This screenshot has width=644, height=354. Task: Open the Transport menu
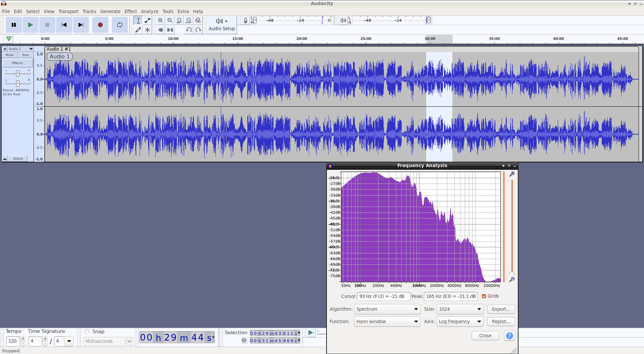point(68,11)
